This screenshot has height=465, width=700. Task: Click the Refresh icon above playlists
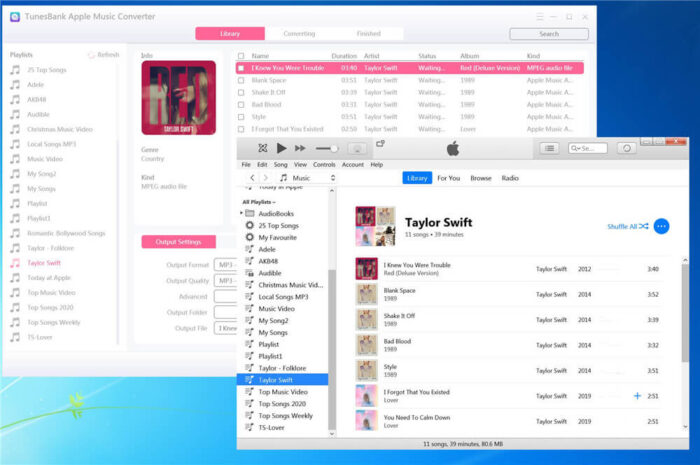(x=91, y=55)
